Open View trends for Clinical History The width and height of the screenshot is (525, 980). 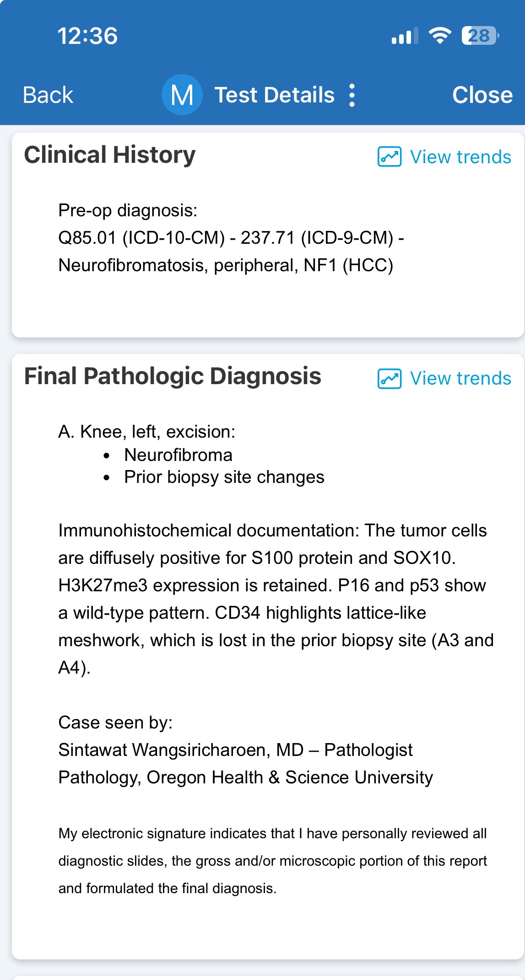pos(460,157)
